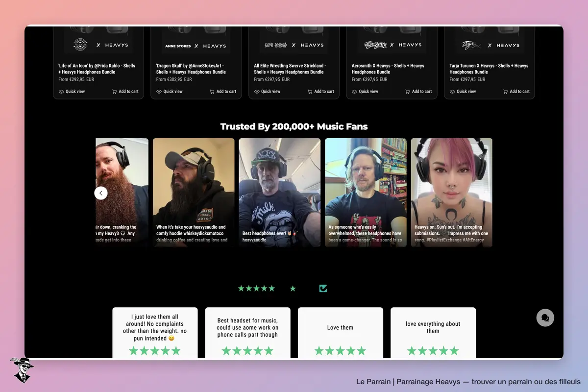The width and height of the screenshot is (588, 392).
Task: Select the 'Love them' review card text
Action: coord(340,327)
